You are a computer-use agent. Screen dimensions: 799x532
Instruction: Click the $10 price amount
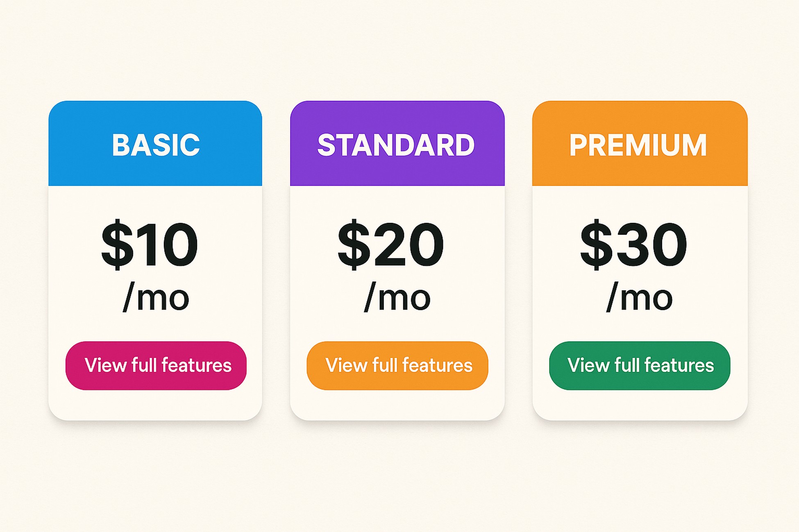pos(150,244)
